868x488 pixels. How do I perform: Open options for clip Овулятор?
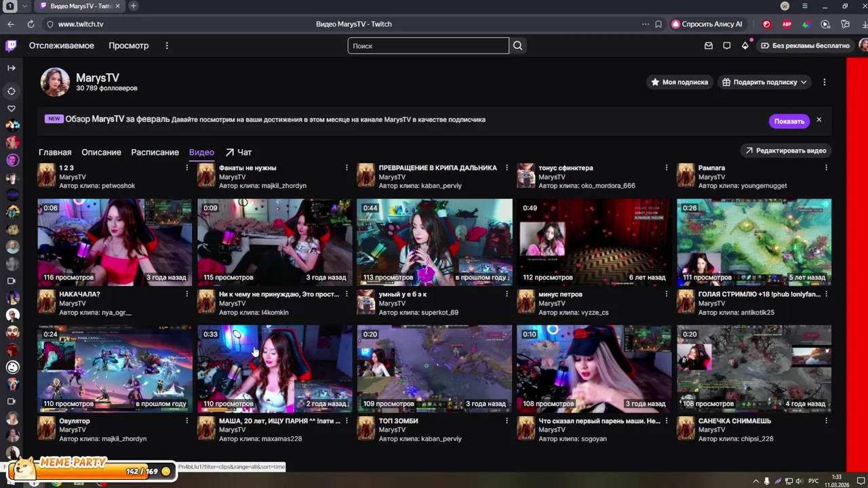(187, 421)
